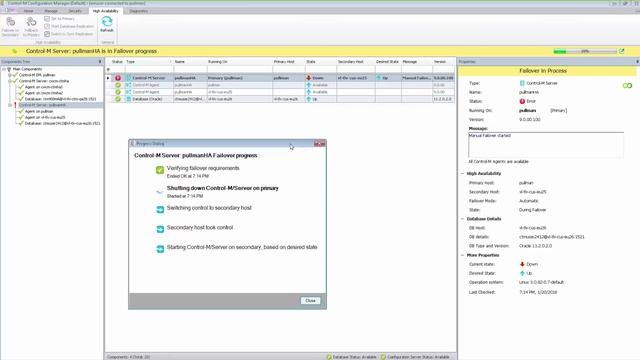Click the Desired State Up arrow in grid
This screenshot has height=360, width=640.
pos(378,78)
